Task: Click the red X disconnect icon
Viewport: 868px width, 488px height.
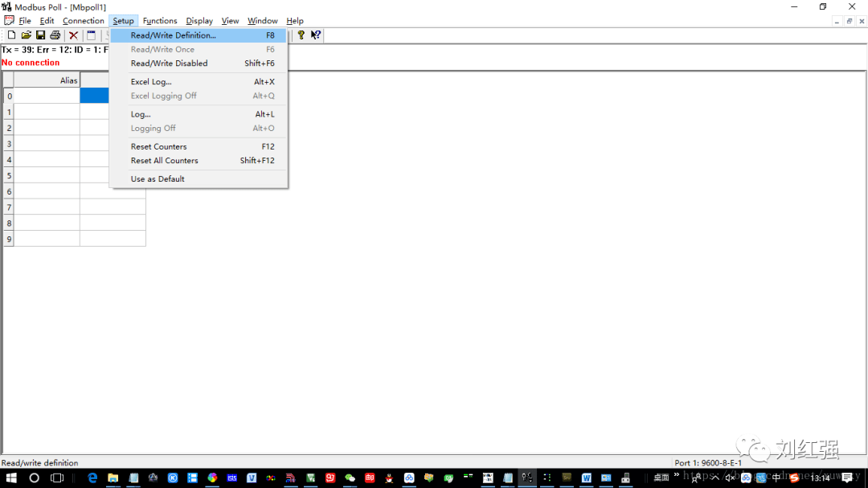Action: [x=73, y=35]
